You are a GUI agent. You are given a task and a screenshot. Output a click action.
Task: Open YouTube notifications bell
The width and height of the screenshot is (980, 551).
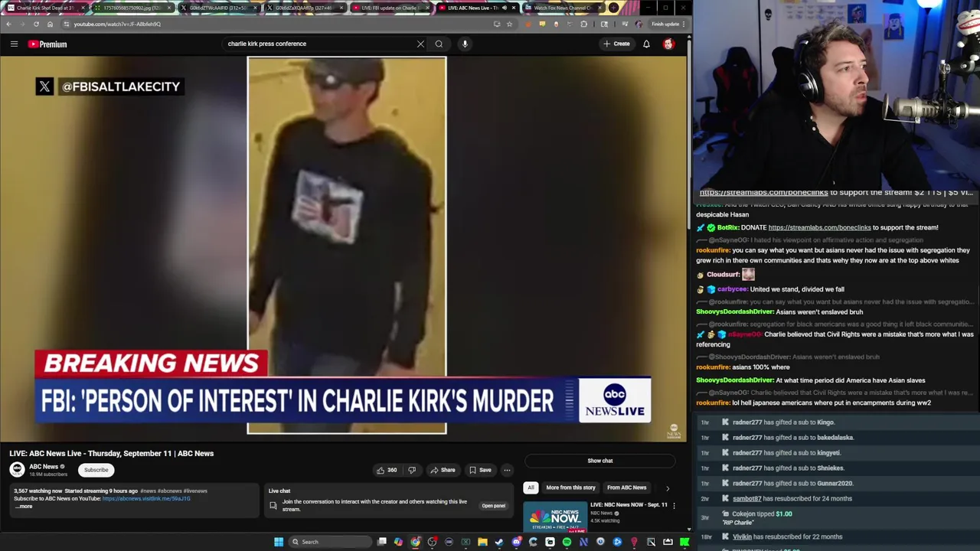coord(646,44)
